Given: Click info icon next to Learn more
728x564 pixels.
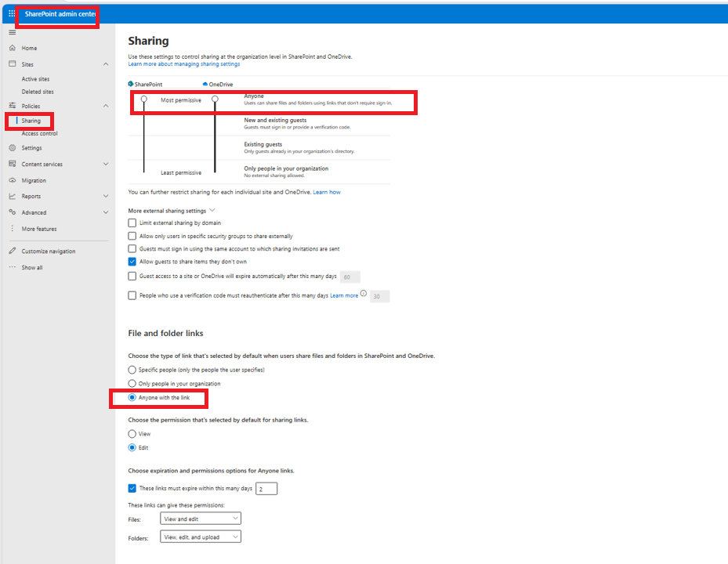Looking at the screenshot, I should coord(364,294).
